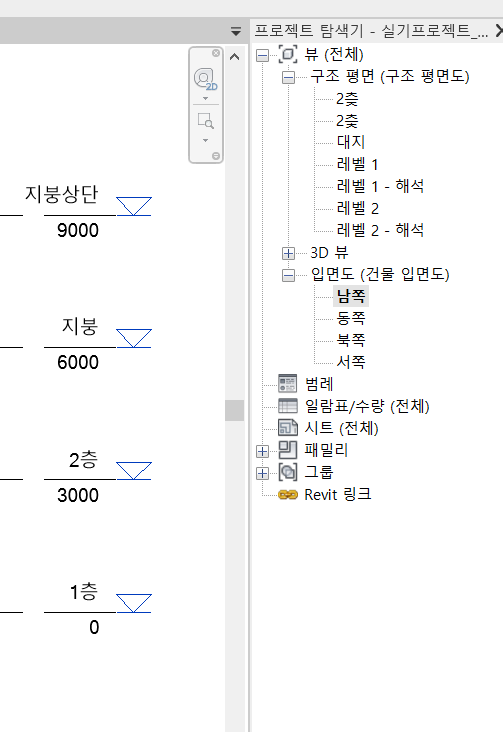Select the 레벨 1 - 해석 plan view
This screenshot has width=503, height=732.
(380, 186)
